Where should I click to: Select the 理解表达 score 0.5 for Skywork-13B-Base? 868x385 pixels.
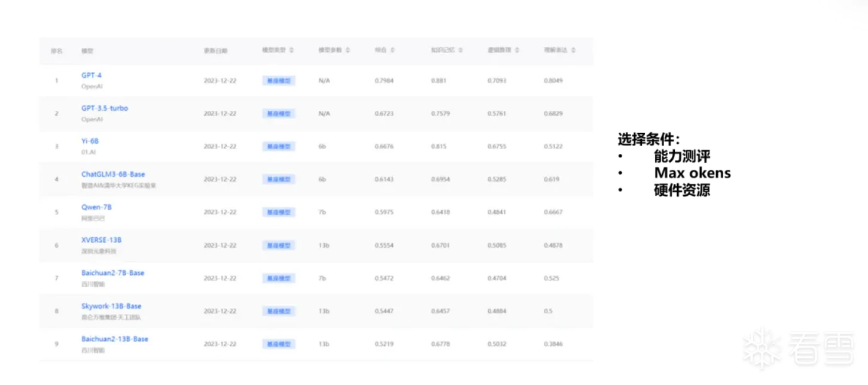548,311
